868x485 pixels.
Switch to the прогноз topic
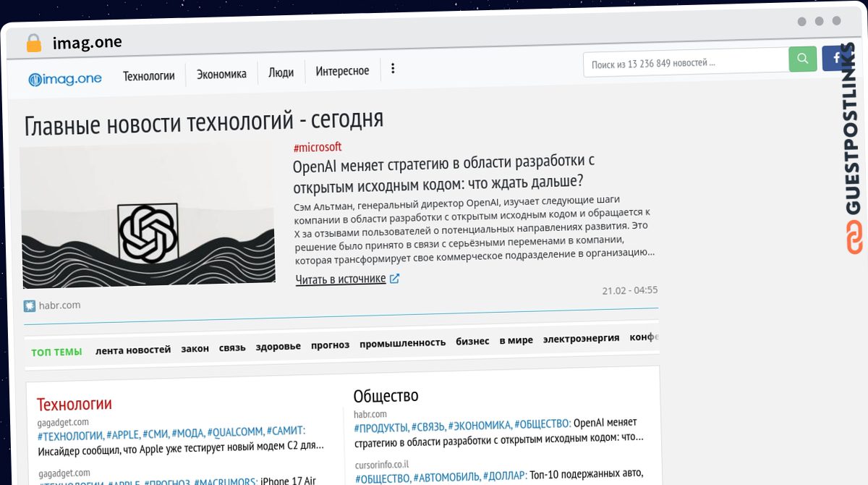coord(331,345)
